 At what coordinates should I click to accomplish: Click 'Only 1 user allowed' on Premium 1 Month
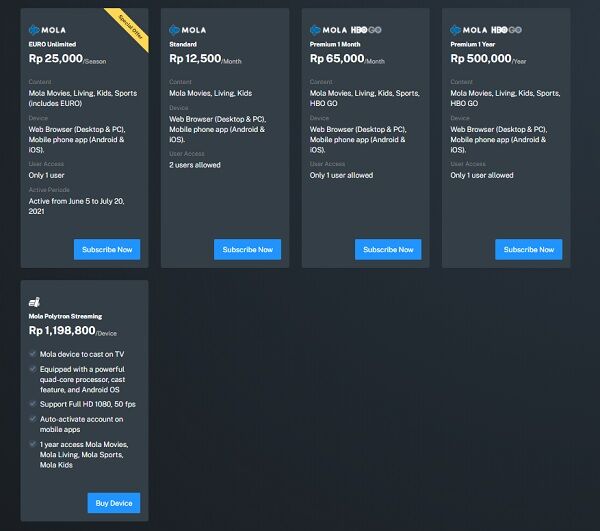pos(341,175)
